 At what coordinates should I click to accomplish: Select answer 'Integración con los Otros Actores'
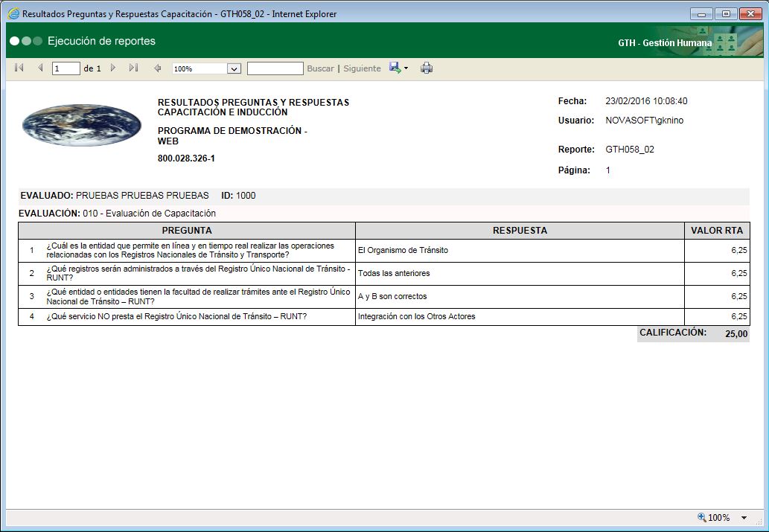click(417, 316)
